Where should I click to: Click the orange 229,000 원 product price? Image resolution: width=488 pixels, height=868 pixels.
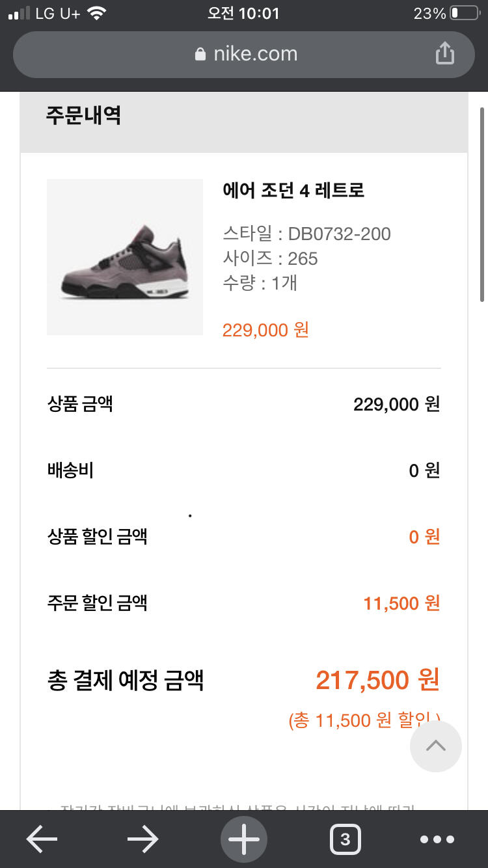265,330
